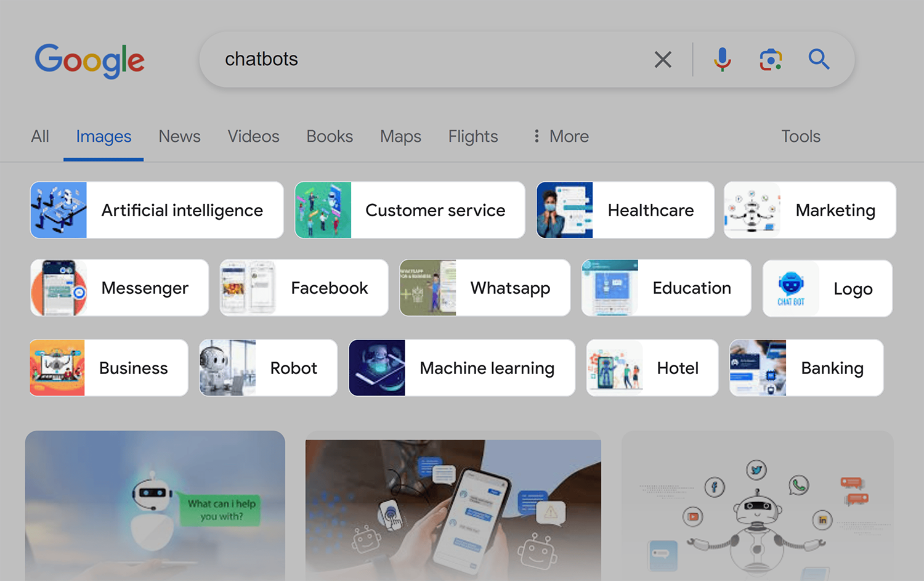Select the Messenger filter chip
This screenshot has height=581, width=924.
coord(120,288)
